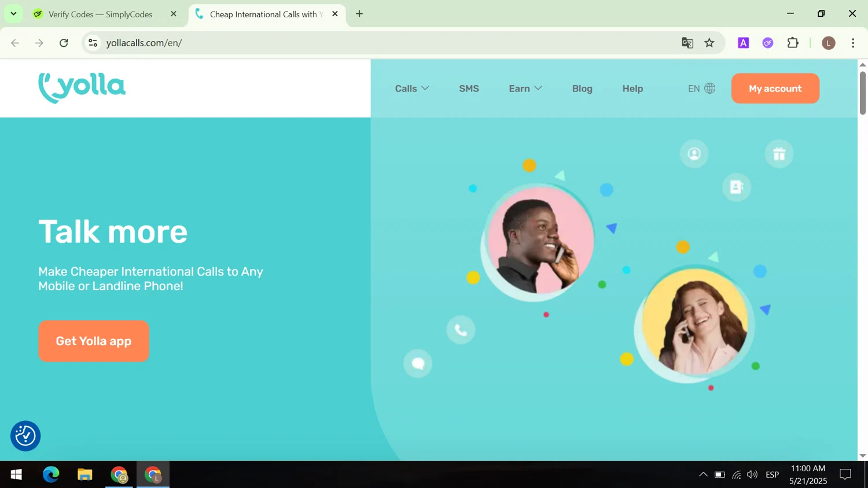Open the Chrome three-dot menu
The height and width of the screenshot is (488, 868).
click(x=853, y=43)
